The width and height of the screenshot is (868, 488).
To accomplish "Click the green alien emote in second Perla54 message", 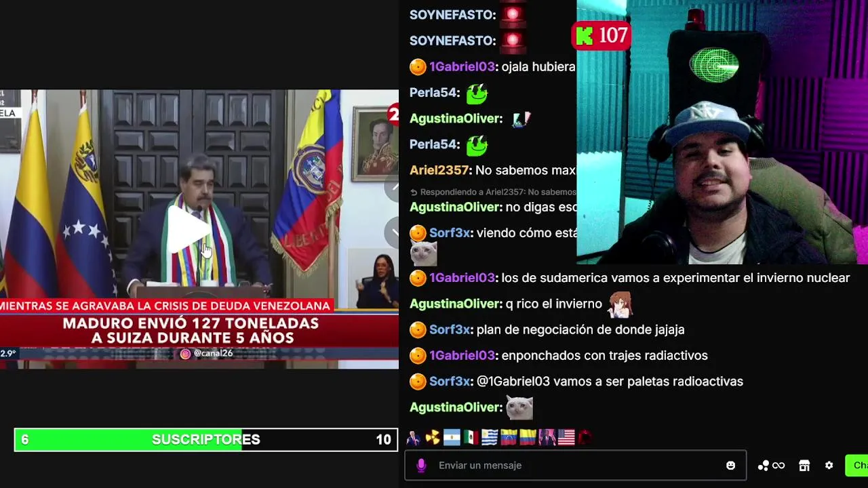I will coord(477,144).
